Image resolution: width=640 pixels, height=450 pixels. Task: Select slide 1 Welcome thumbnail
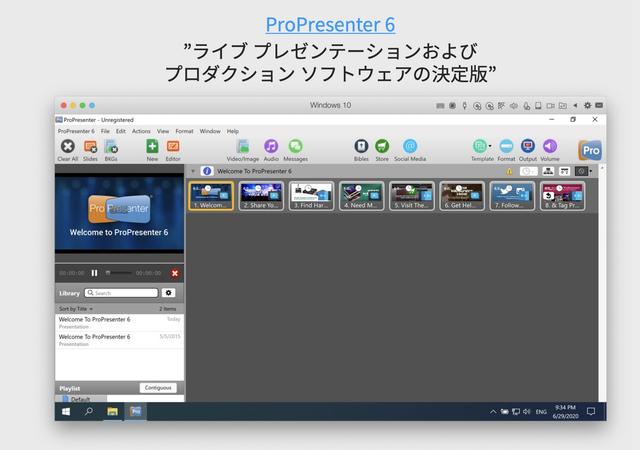211,196
